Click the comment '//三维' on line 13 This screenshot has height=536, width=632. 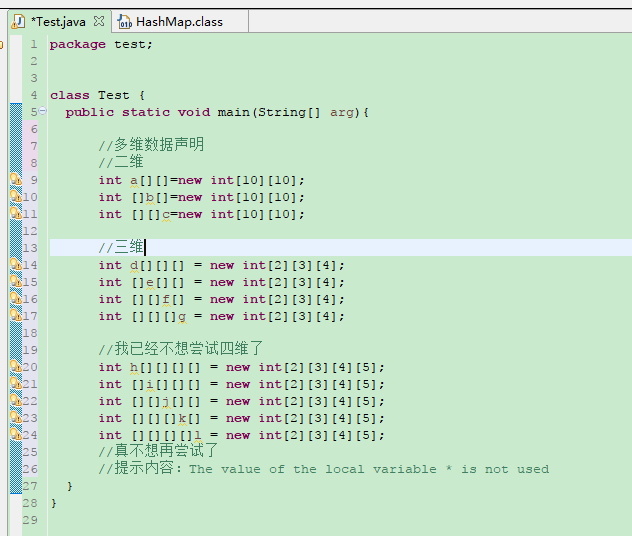(121, 247)
